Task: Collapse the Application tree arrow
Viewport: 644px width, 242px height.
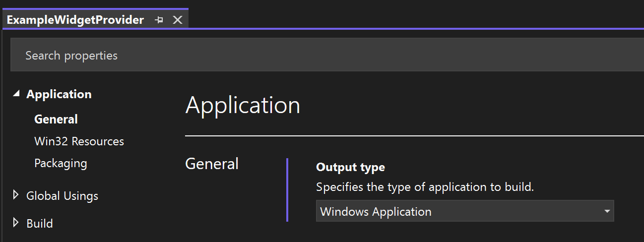Action: pyautogui.click(x=16, y=94)
